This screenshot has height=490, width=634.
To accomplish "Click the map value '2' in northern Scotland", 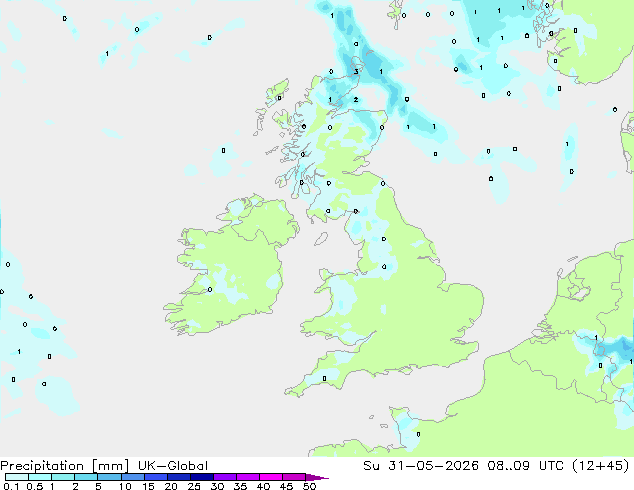I will pyautogui.click(x=355, y=99).
